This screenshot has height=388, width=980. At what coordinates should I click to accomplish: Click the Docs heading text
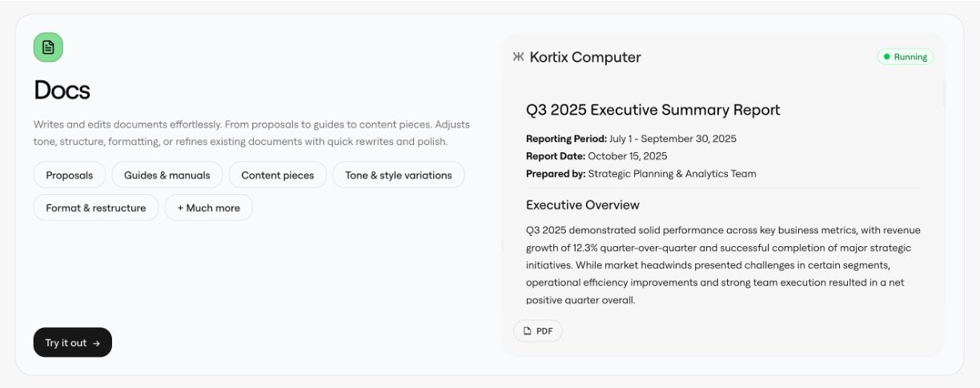[x=62, y=91]
